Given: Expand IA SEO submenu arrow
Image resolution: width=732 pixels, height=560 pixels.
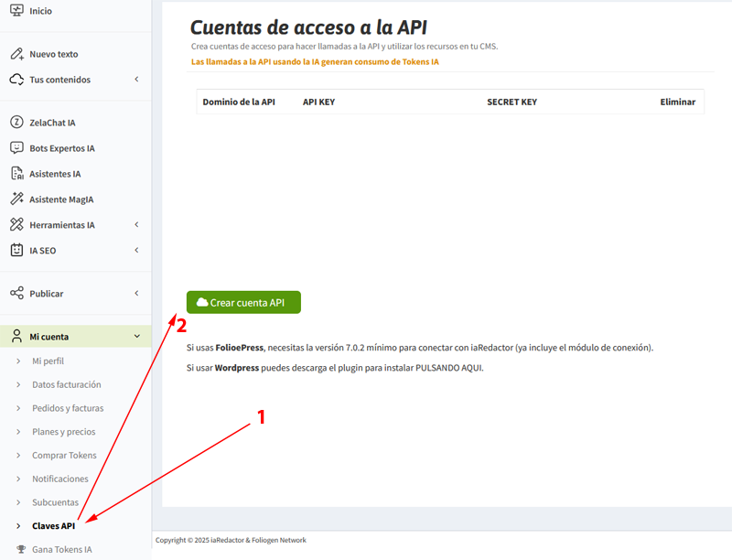Looking at the screenshot, I should pyautogui.click(x=136, y=250).
